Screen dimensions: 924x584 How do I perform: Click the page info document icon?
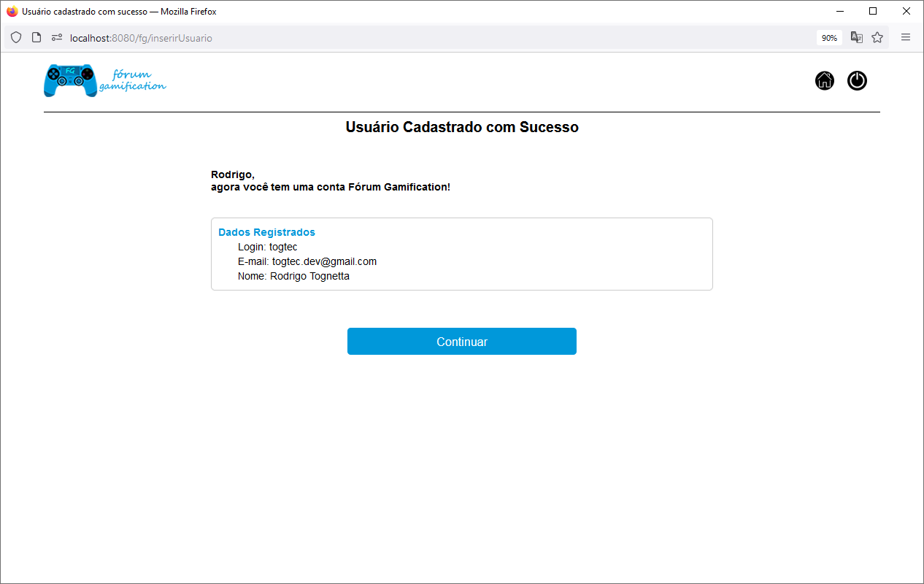tap(36, 37)
